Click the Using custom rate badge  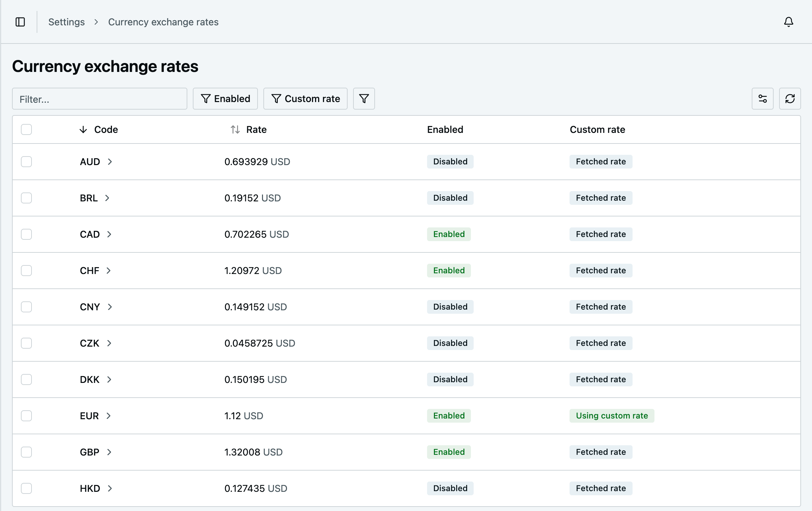(x=612, y=416)
